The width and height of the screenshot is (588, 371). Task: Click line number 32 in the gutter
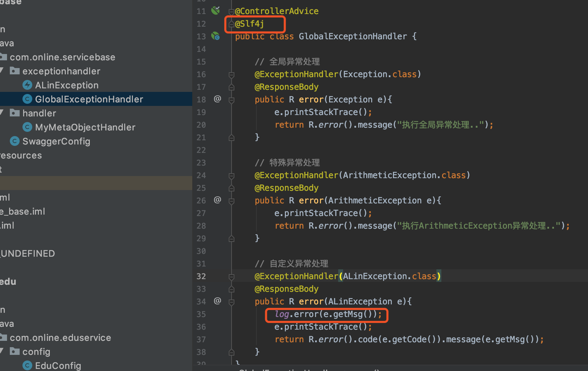point(201,276)
